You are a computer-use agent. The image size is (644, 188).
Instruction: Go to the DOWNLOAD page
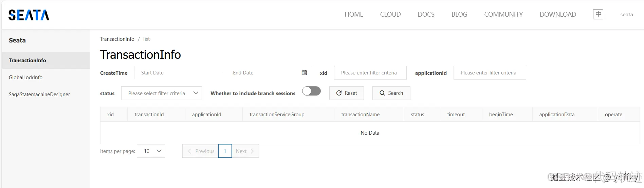click(558, 15)
